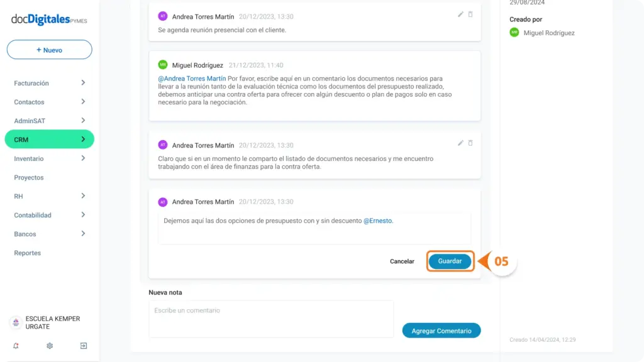Open the CRM menu item
644x362 pixels.
(49, 140)
